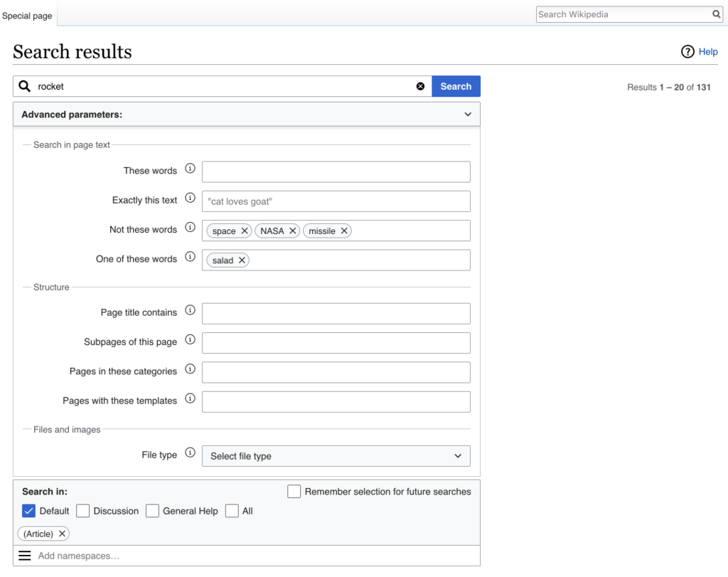The height and width of the screenshot is (577, 728).
Task: Open the Help icon
Action: pyautogui.click(x=687, y=51)
